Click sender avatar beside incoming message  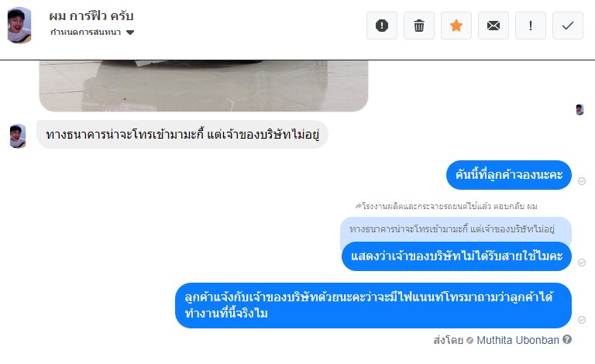18,136
